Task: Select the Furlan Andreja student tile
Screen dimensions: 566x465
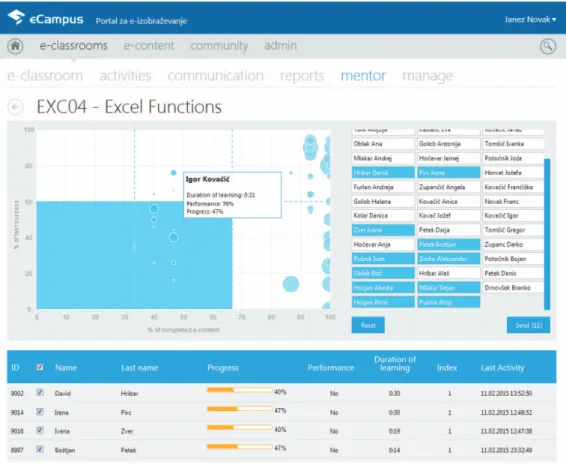Action: [x=383, y=187]
